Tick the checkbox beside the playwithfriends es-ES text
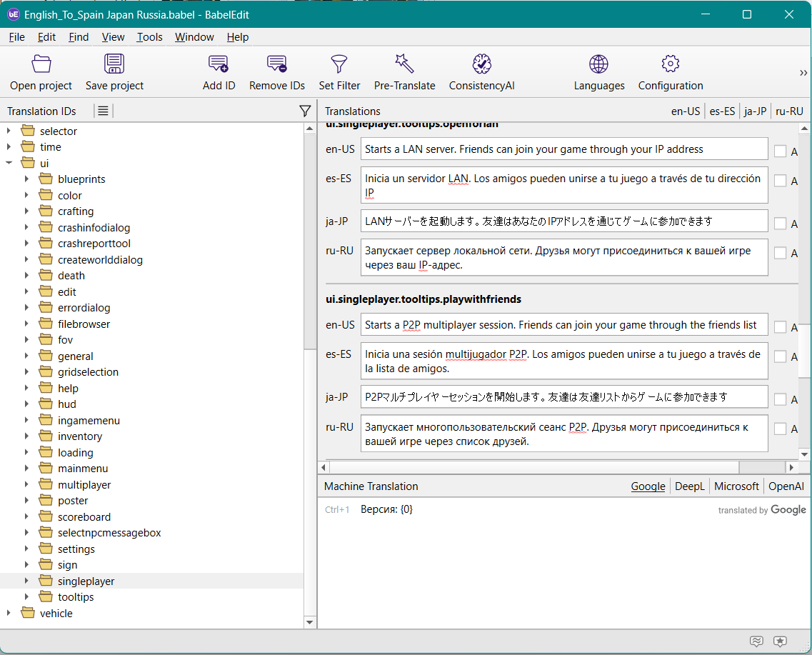This screenshot has height=655, width=812. coord(780,356)
